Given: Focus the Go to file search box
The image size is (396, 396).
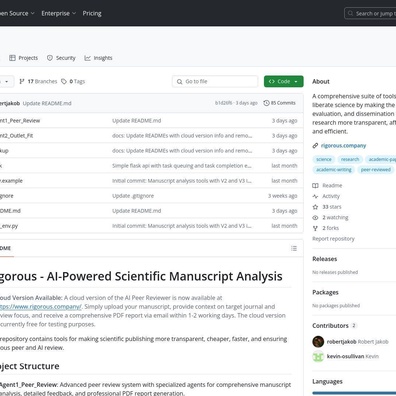Looking at the screenshot, I should [x=215, y=81].
